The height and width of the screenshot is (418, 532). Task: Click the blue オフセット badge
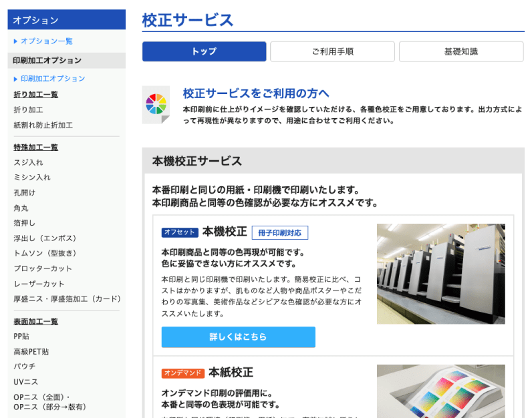[180, 232]
